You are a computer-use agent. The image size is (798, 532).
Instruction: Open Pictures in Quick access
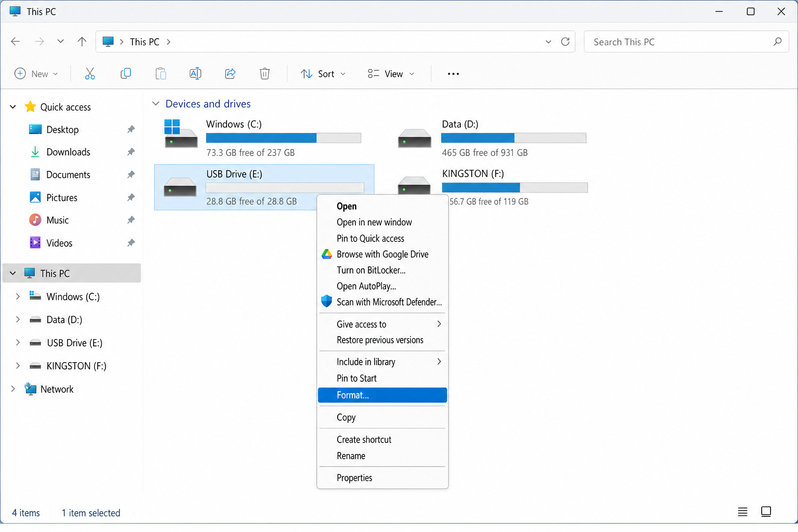(x=62, y=198)
